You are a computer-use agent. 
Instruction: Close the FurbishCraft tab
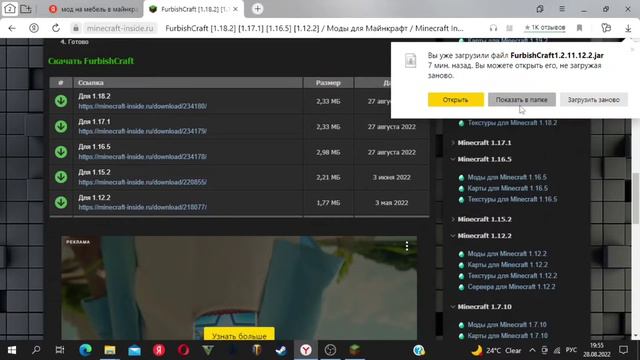[235, 9]
